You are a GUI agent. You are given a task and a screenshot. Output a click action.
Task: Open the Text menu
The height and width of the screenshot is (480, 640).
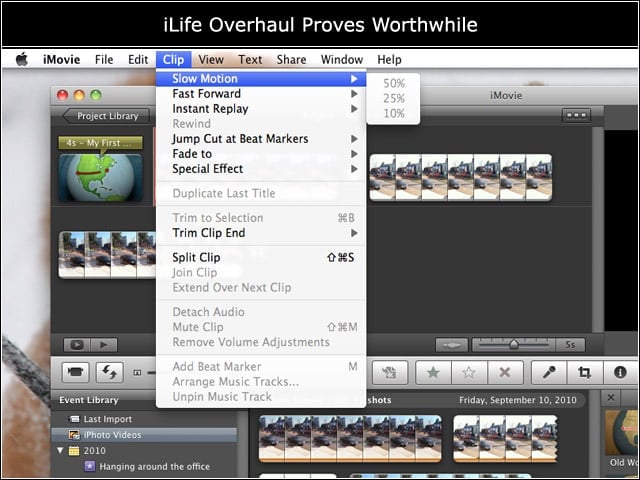tap(250, 60)
